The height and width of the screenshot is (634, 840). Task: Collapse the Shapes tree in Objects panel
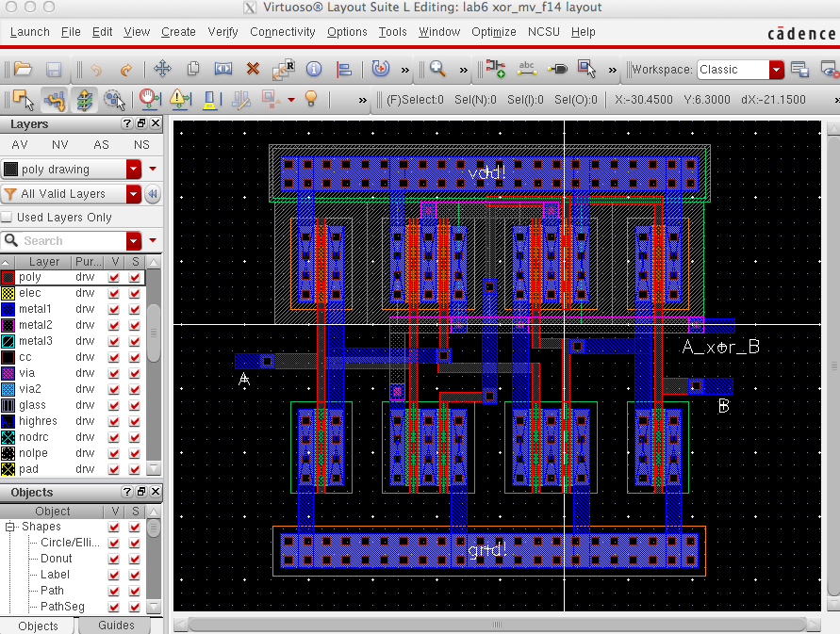pyautogui.click(x=8, y=526)
